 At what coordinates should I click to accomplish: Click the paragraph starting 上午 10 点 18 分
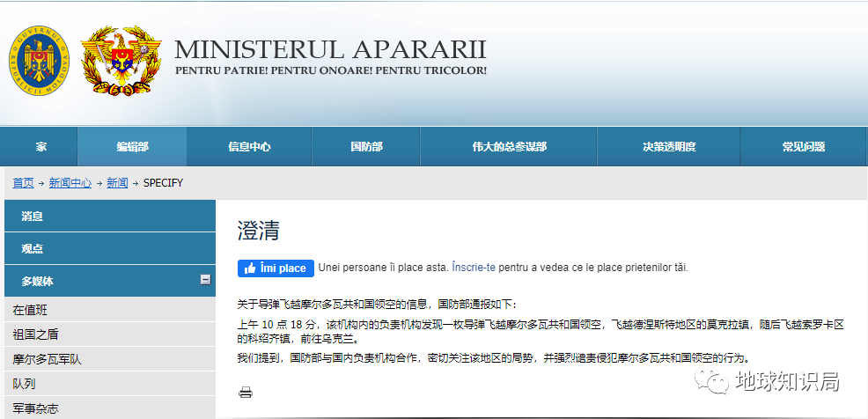(541, 331)
